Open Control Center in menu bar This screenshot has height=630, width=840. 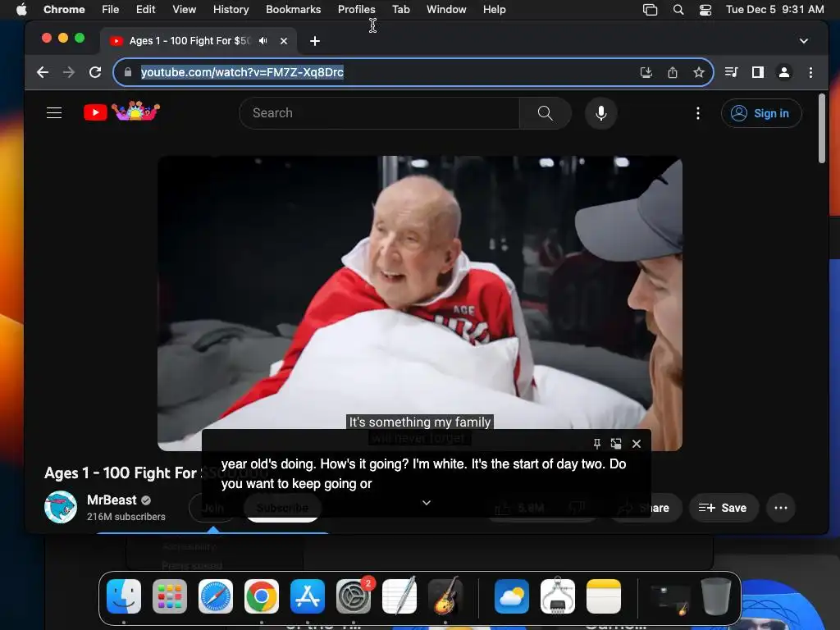pyautogui.click(x=705, y=9)
